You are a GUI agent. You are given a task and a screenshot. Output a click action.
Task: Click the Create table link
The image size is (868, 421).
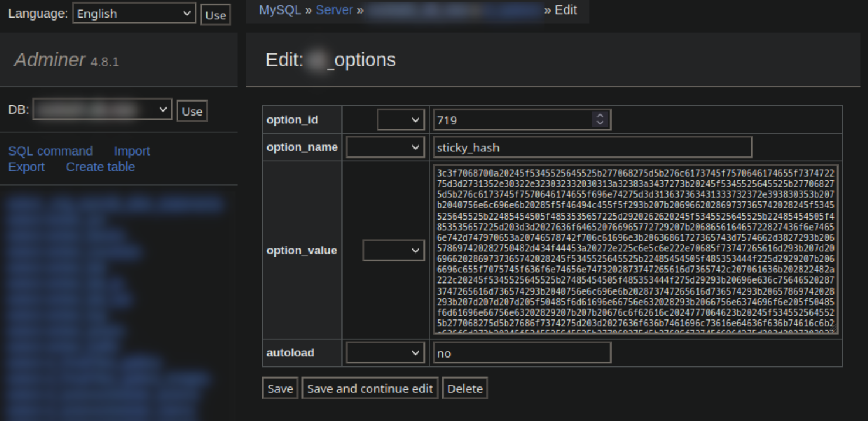pos(100,167)
